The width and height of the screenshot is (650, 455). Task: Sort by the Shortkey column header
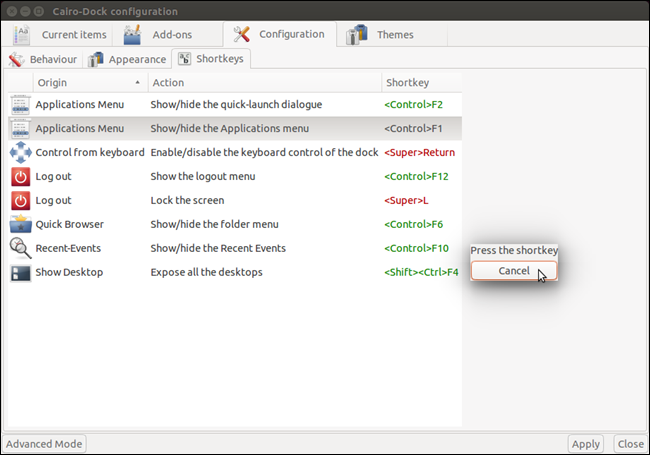pos(422,82)
